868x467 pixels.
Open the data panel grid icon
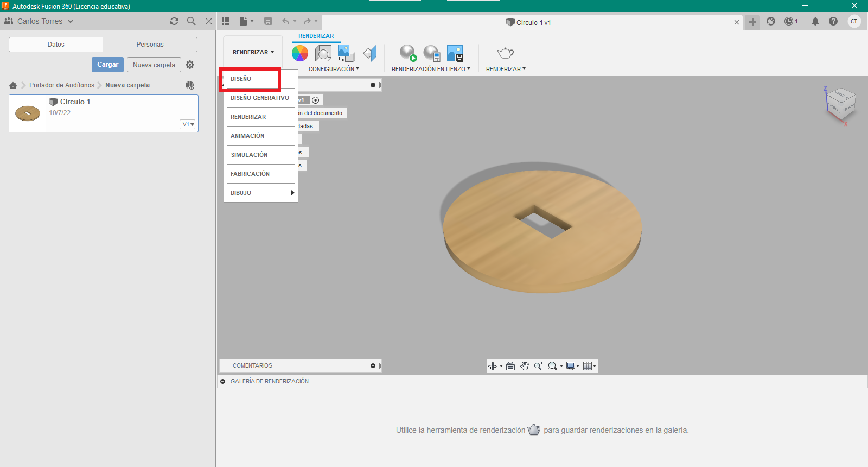[226, 21]
